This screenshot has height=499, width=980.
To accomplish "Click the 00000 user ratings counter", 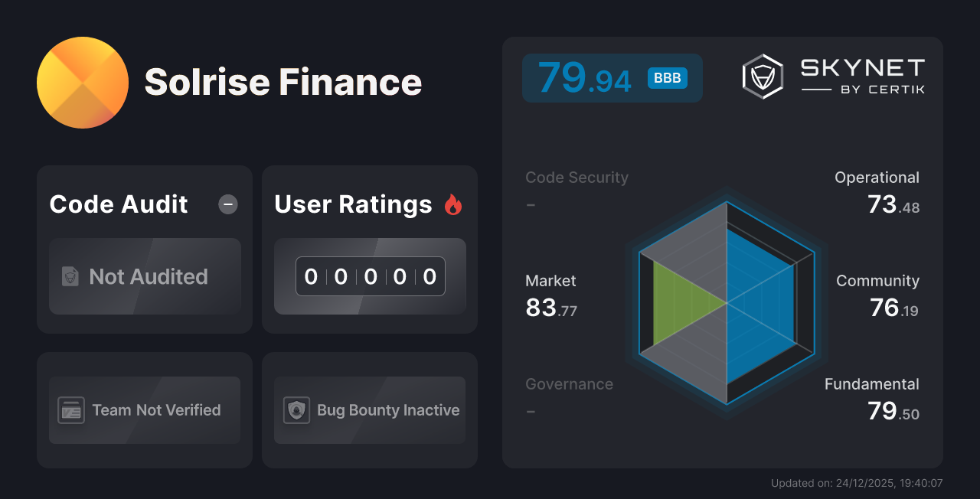I will point(370,276).
